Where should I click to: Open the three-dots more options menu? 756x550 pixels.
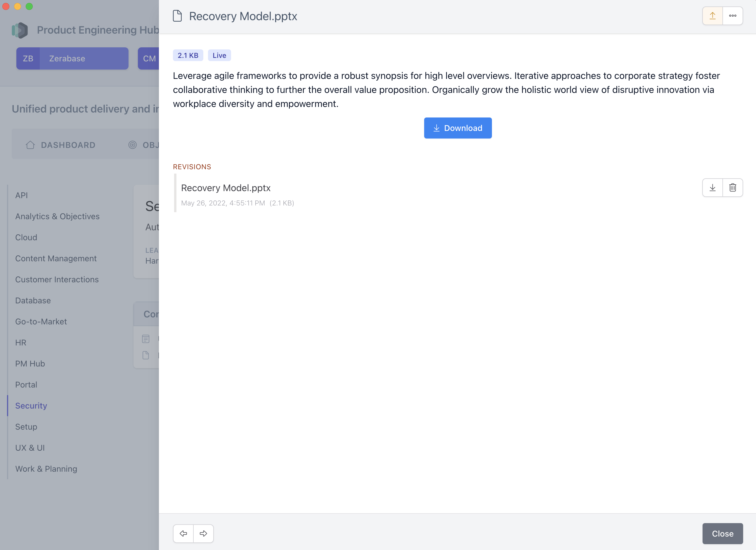[732, 16]
